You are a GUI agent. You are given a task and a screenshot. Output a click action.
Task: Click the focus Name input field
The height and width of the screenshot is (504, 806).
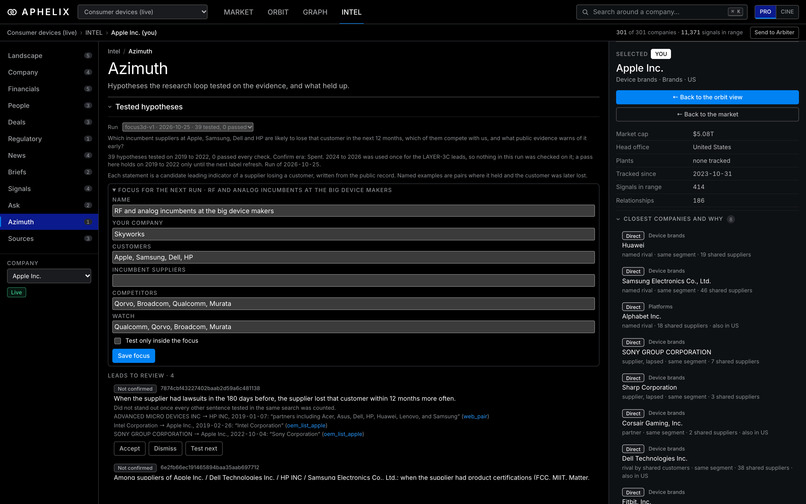tap(353, 211)
